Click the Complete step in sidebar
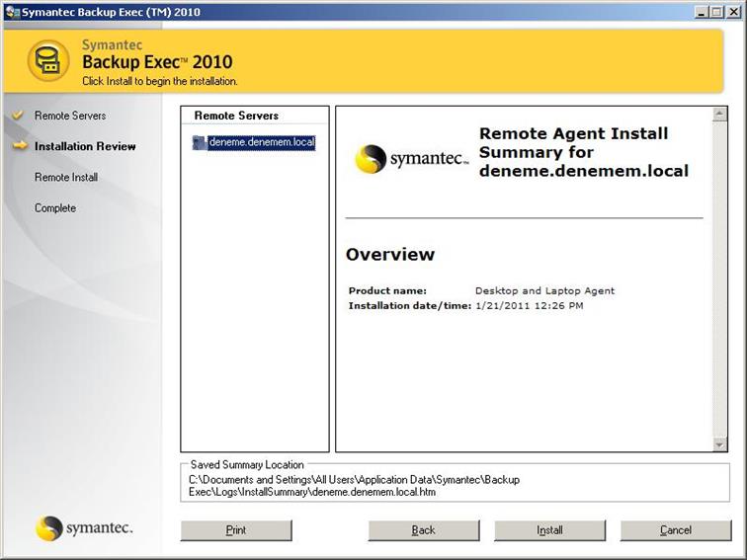The height and width of the screenshot is (560, 747). pos(55,207)
